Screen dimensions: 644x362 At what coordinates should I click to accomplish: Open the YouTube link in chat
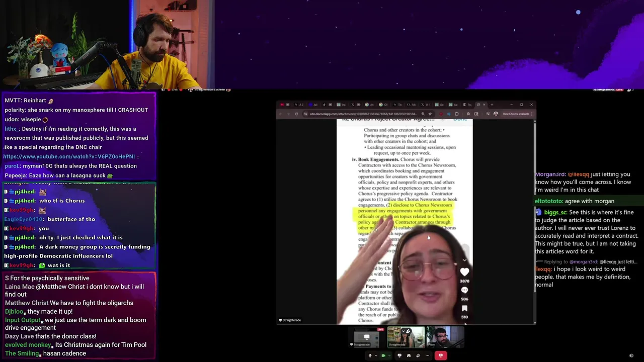pyautogui.click(x=69, y=156)
